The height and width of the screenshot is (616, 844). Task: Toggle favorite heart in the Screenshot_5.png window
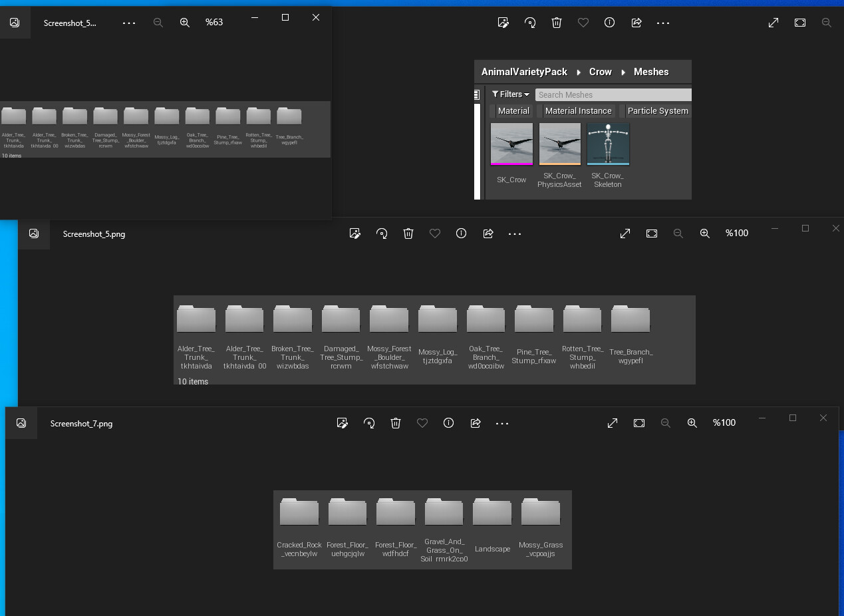pos(435,233)
